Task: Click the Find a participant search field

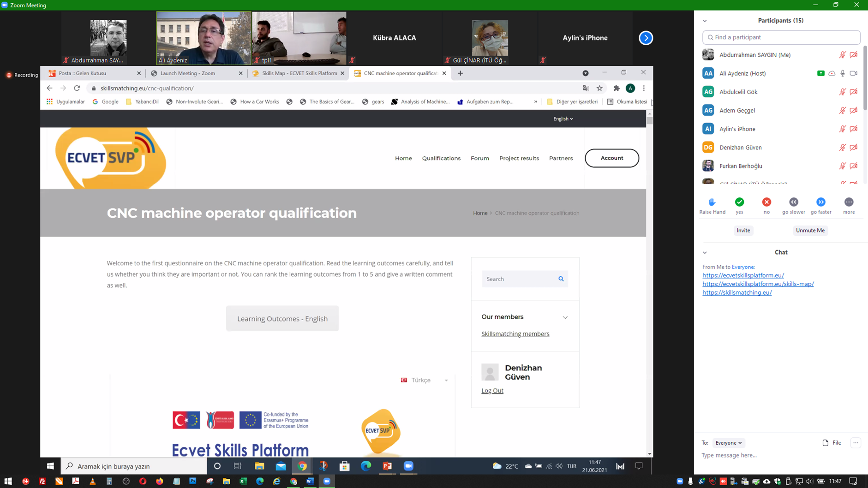Action: click(x=781, y=37)
